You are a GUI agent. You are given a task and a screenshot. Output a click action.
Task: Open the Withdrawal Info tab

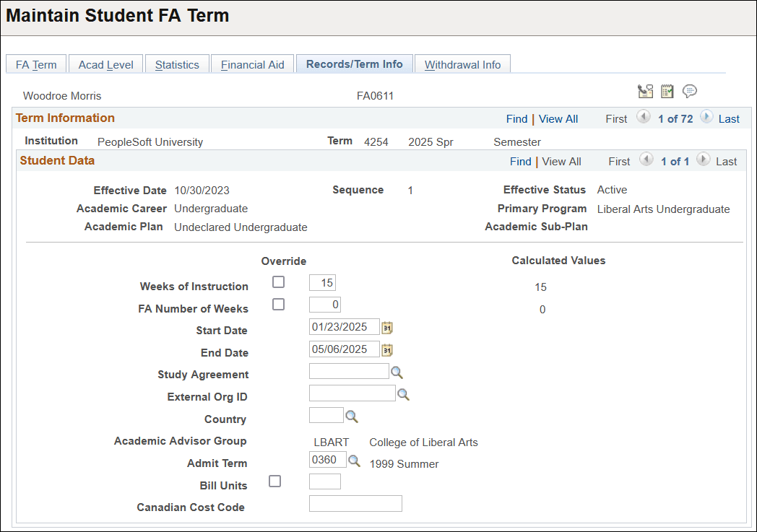click(x=462, y=64)
